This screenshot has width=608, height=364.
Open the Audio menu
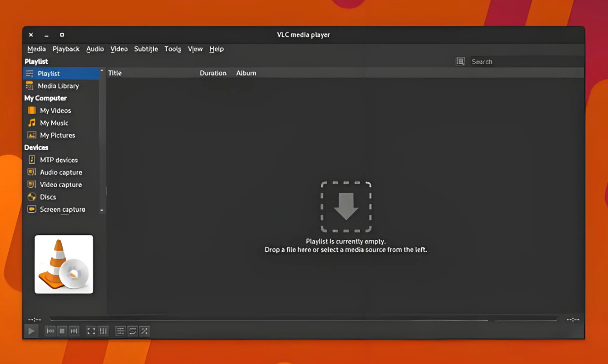pos(95,49)
